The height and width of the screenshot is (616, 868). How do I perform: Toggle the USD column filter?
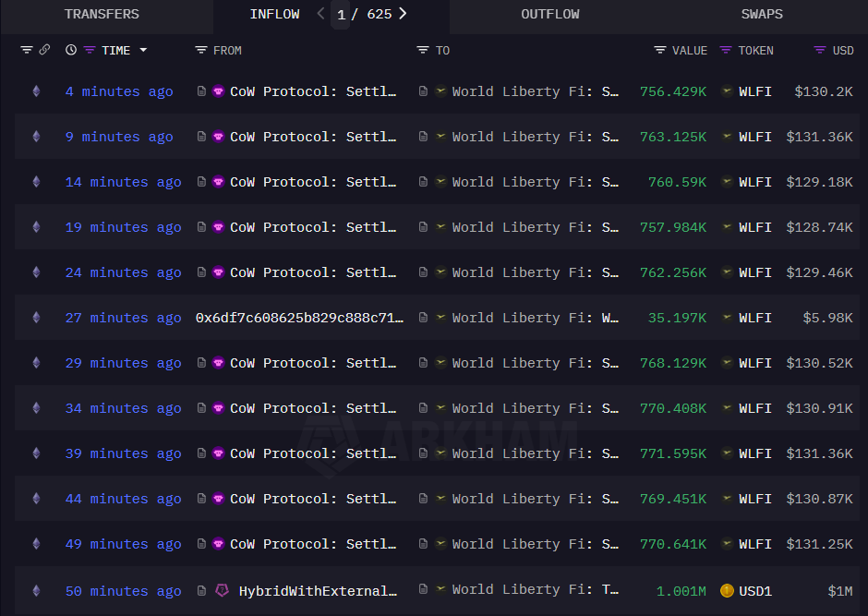(x=819, y=50)
